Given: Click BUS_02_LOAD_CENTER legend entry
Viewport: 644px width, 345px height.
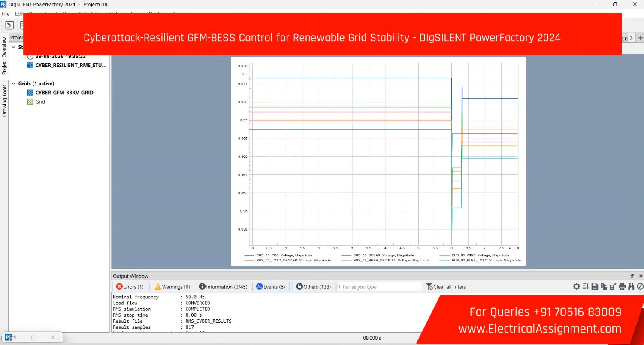Looking at the screenshot, I should pyautogui.click(x=293, y=260).
